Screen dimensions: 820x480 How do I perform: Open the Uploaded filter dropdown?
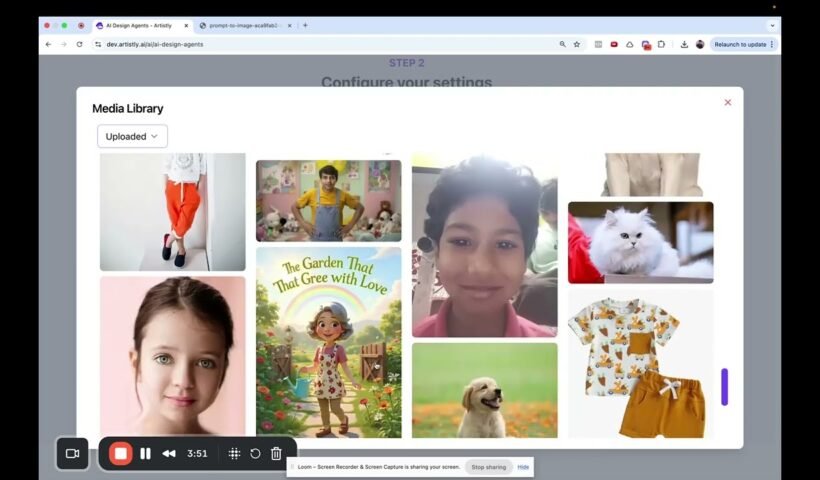tap(132, 136)
